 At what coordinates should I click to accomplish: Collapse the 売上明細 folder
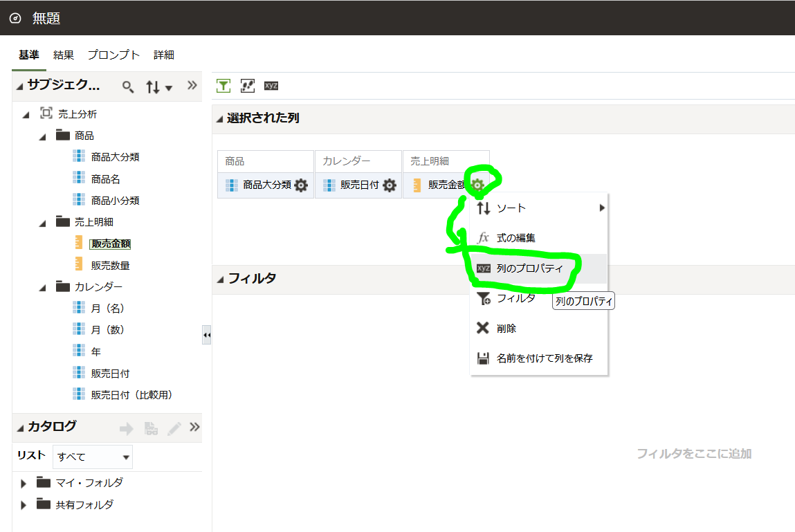[43, 223]
